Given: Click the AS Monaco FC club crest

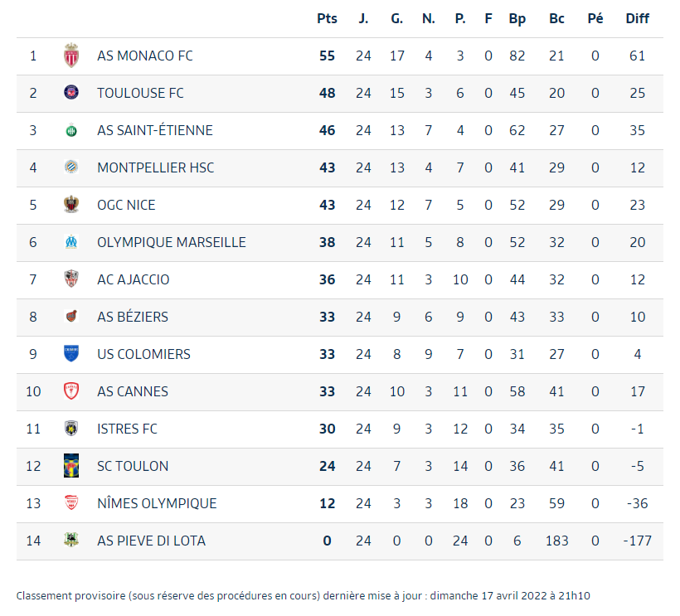Looking at the screenshot, I should (71, 56).
